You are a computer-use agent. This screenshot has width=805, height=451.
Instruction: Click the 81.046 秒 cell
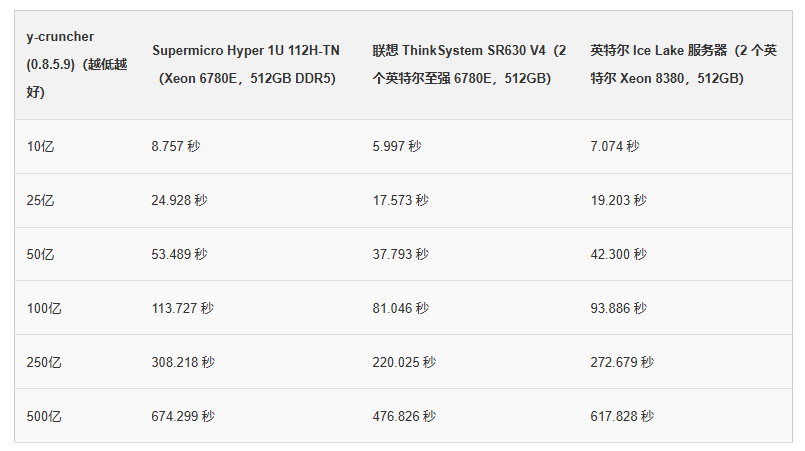400,308
